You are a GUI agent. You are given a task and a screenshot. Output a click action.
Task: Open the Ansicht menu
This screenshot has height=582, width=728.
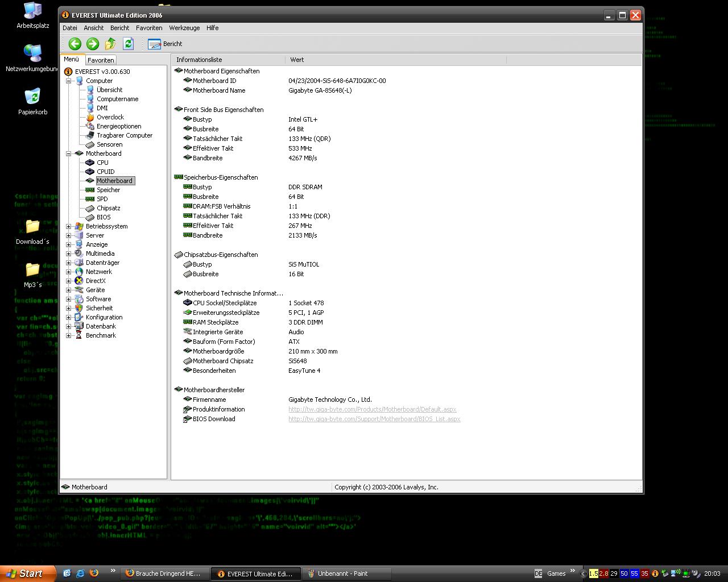pos(94,28)
